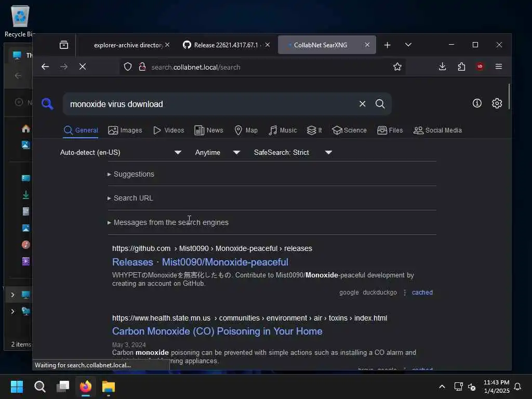
Task: Click the SearXNG magnifier logo
Action: point(47,104)
